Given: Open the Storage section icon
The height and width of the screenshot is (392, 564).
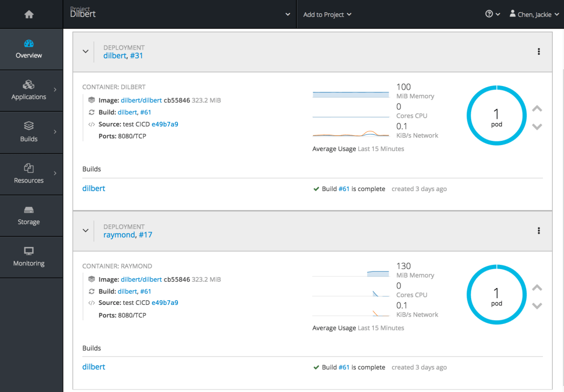Looking at the screenshot, I should pyautogui.click(x=29, y=210).
